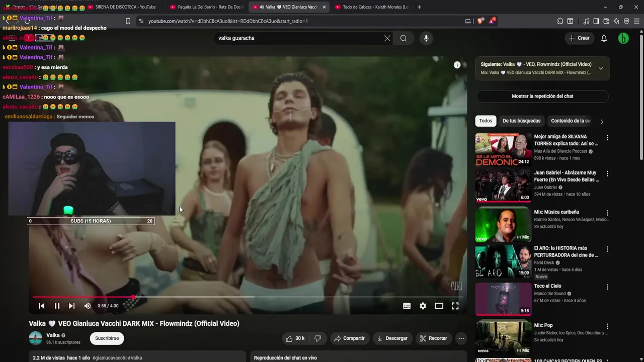Image resolution: width=644 pixels, height=362 pixels.
Task: Open the Mejor amiga de SILVANA TORRES thumbnail
Action: (x=503, y=150)
